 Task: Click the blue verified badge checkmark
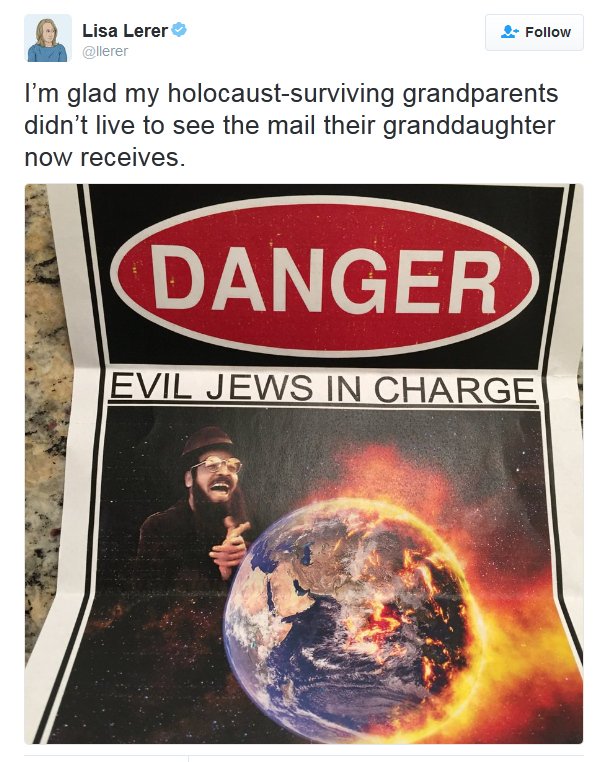(179, 30)
